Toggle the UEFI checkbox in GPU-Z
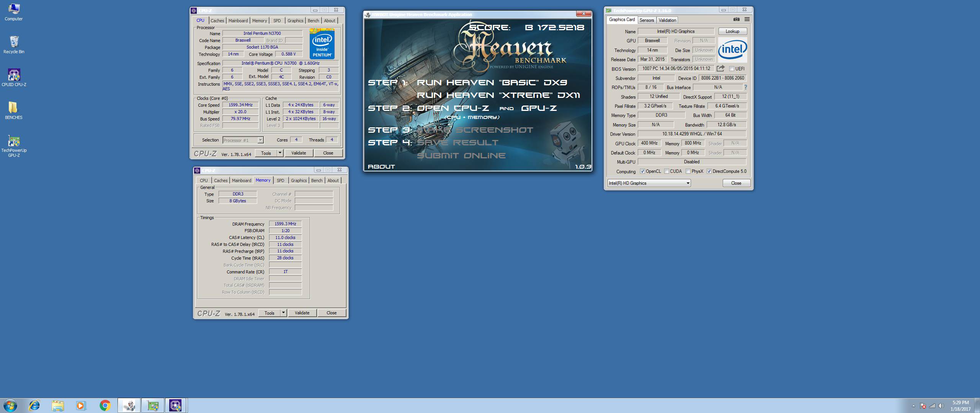The image size is (980, 413). [732, 69]
